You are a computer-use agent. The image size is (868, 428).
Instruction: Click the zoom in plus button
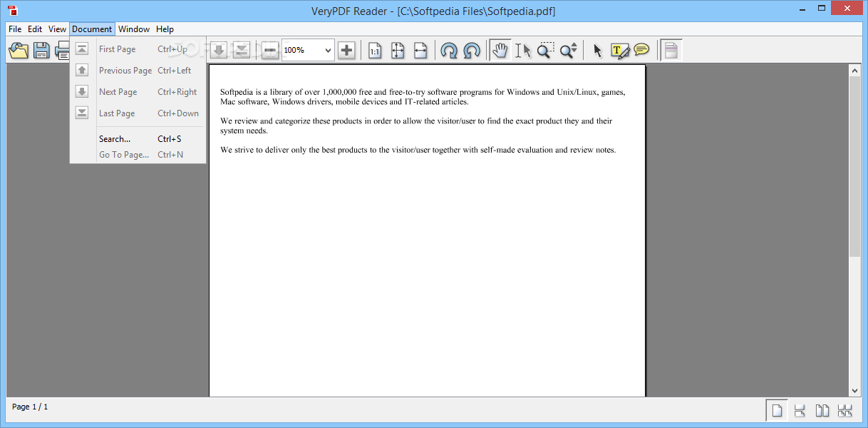[x=346, y=50]
